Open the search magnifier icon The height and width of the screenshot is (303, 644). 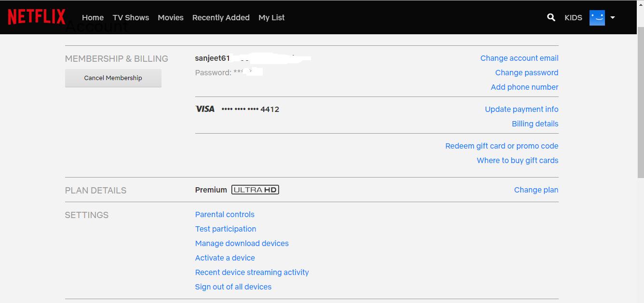[x=551, y=17]
